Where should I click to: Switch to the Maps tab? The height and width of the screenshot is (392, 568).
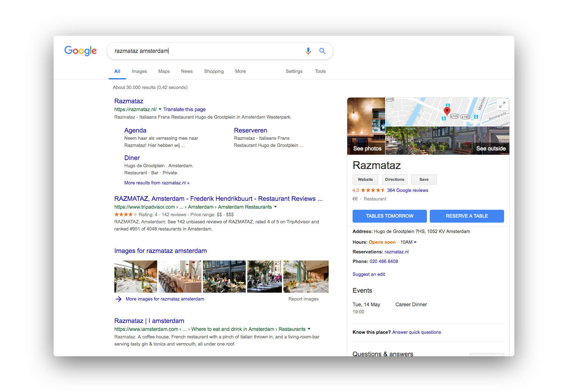[164, 71]
